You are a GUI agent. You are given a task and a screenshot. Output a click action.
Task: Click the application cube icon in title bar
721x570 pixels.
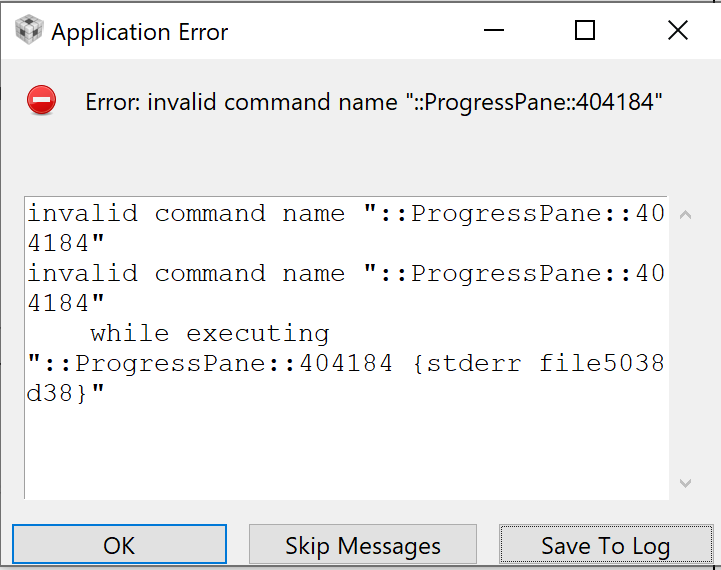(29, 31)
